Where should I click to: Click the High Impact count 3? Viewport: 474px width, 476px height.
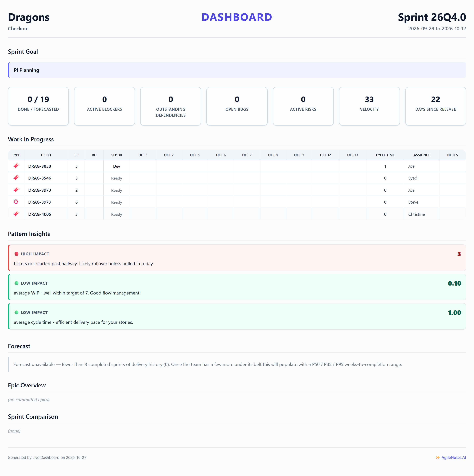pos(459,254)
